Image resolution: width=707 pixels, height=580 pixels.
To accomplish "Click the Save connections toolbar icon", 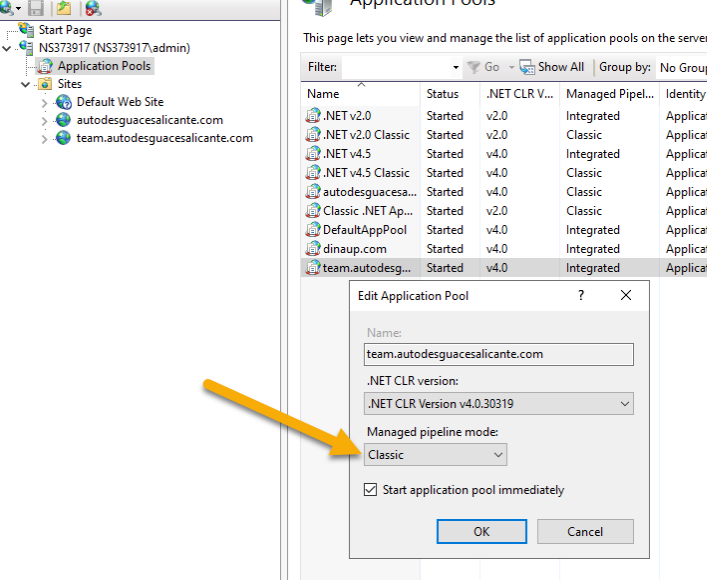I will coord(36,8).
